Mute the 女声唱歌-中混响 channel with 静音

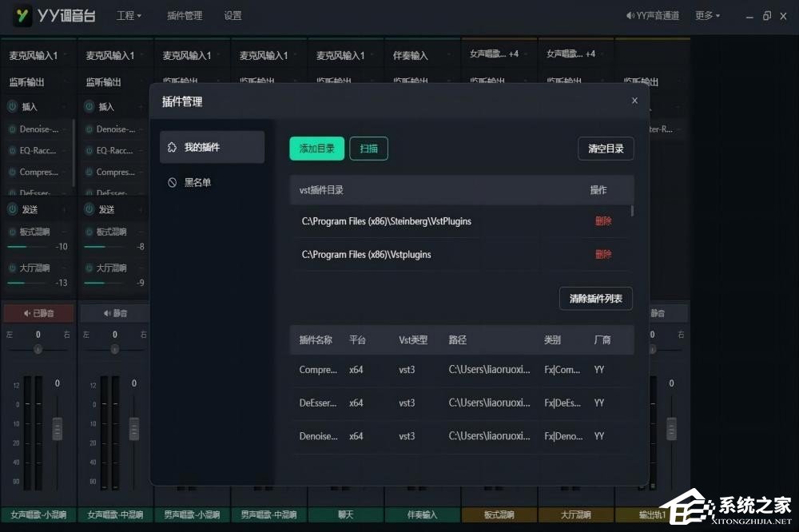click(x=115, y=313)
